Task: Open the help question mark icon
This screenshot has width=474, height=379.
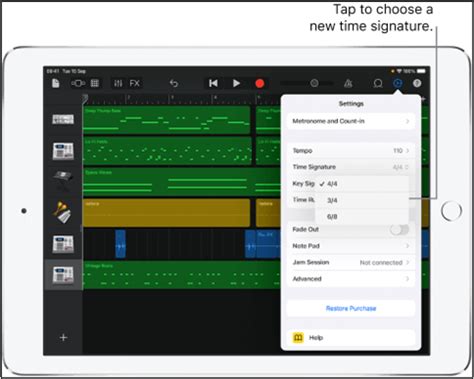Action: [417, 83]
